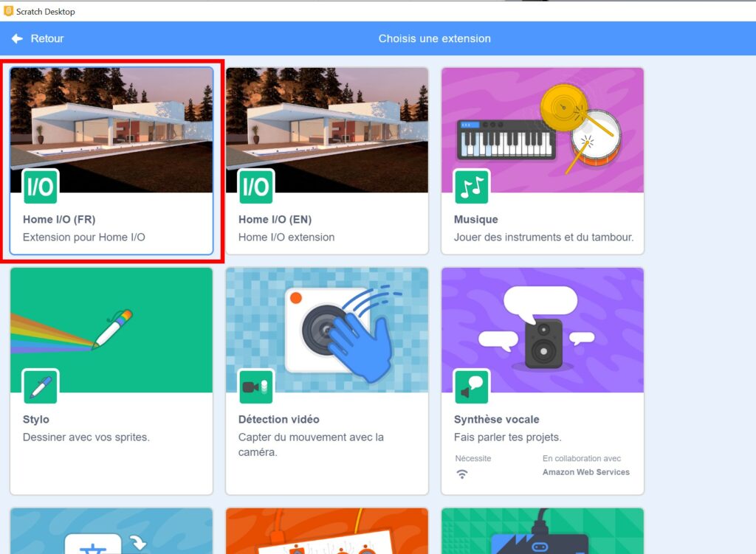
Task: Click the Amazon Web Services text
Action: [585, 472]
